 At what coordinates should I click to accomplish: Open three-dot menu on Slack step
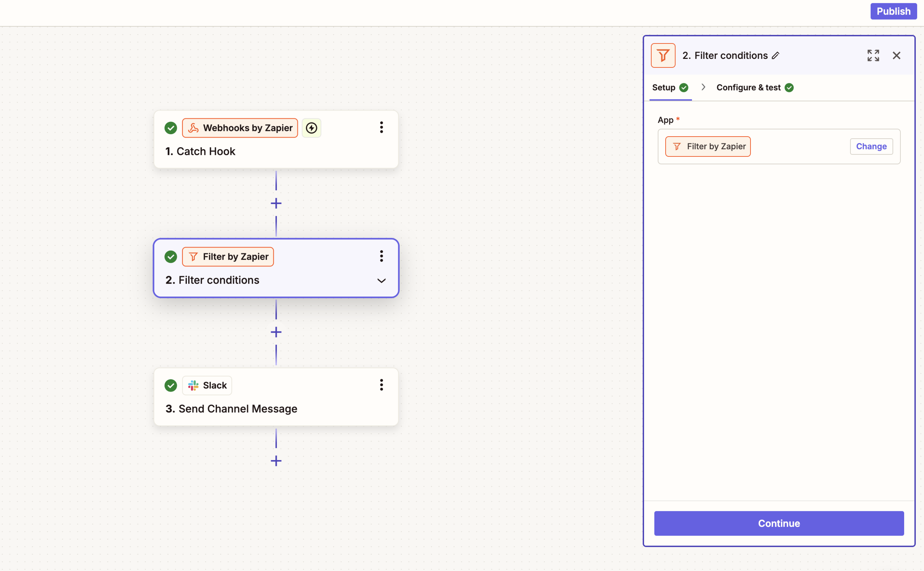(381, 385)
